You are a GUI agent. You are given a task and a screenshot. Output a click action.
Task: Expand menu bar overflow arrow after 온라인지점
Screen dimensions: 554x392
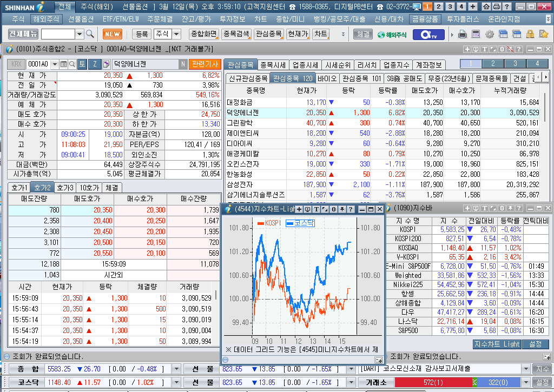pyautogui.click(x=549, y=19)
